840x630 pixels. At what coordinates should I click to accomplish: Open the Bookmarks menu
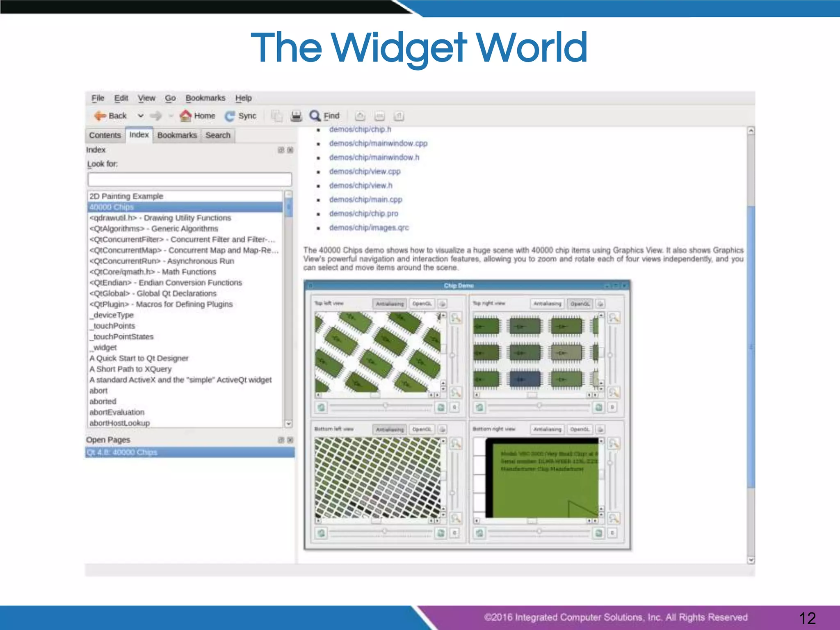205,98
